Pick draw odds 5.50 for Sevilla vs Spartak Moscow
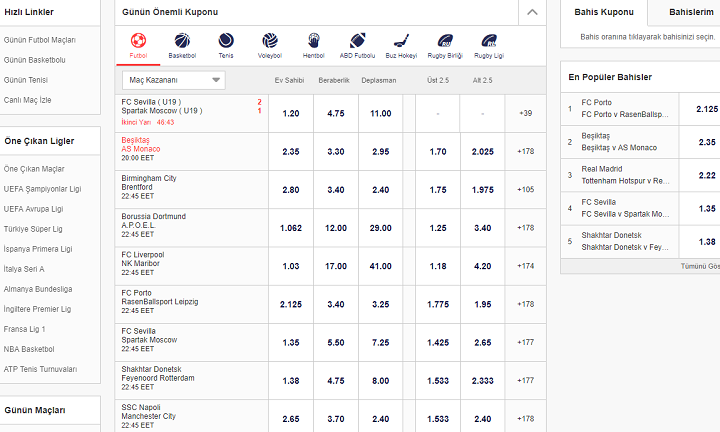720x432 pixels. 336,342
